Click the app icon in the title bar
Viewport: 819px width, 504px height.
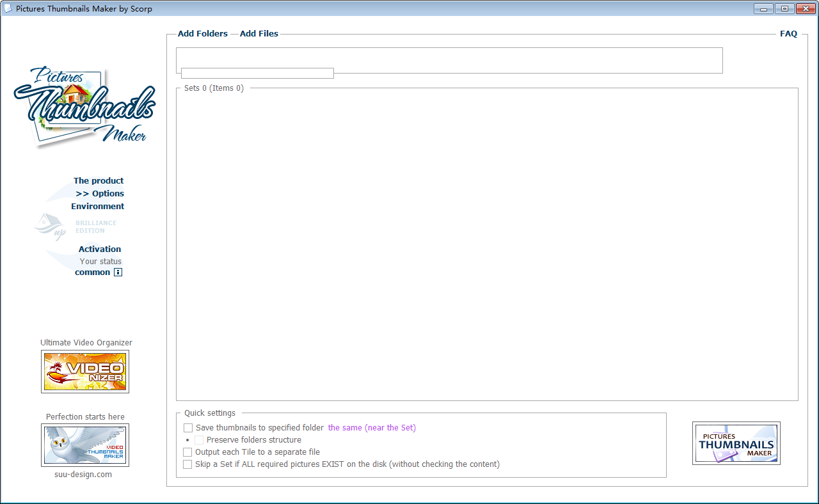8,9
